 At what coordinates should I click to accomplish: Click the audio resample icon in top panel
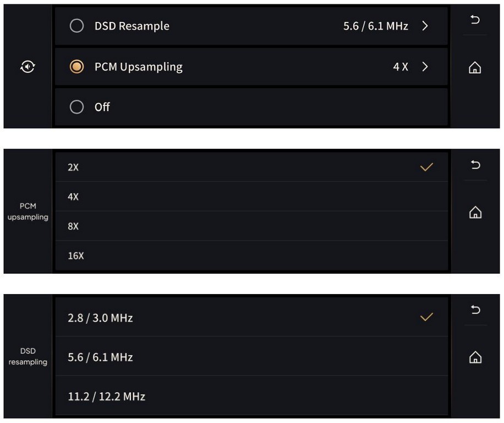point(28,67)
